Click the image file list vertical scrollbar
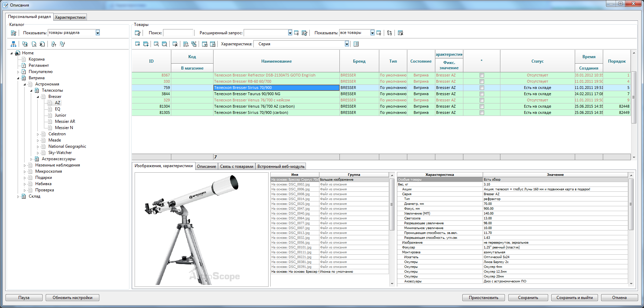The image size is (644, 308). click(392, 229)
